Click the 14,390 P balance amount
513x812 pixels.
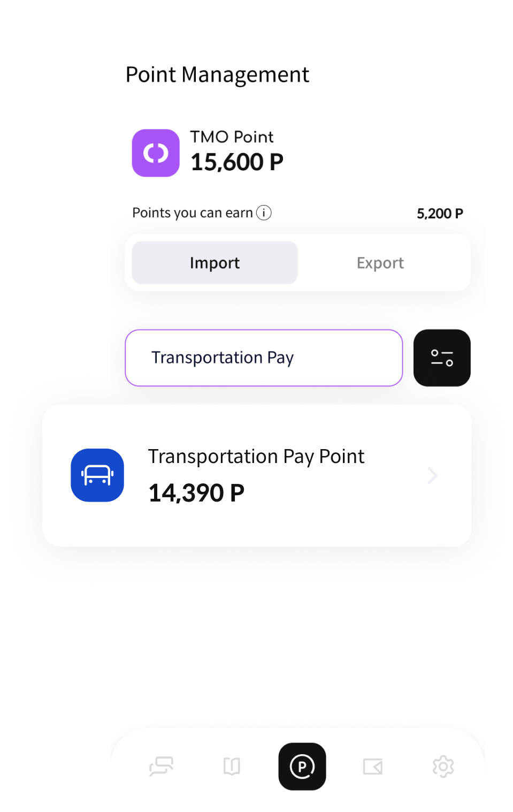point(196,493)
